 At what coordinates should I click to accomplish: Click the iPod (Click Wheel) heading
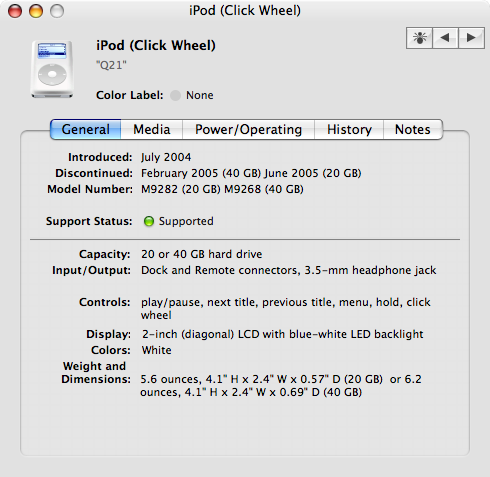pyautogui.click(x=156, y=45)
